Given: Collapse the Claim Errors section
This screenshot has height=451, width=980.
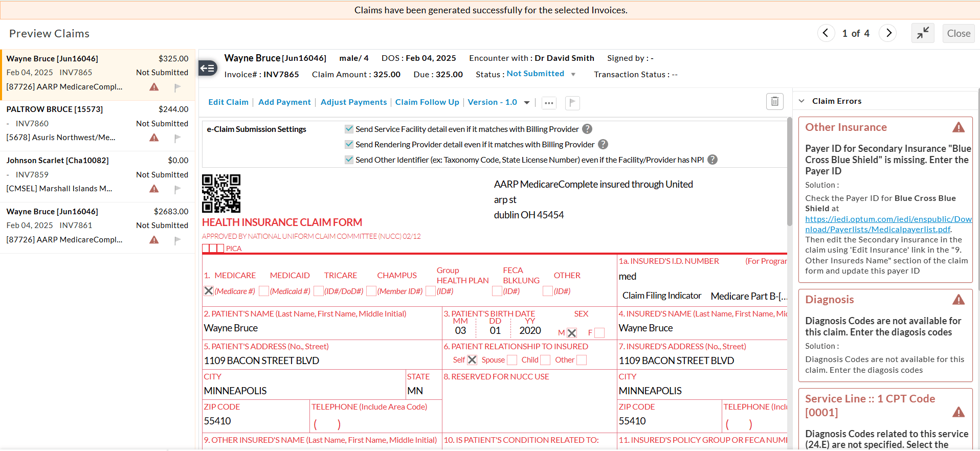Looking at the screenshot, I should click(801, 101).
